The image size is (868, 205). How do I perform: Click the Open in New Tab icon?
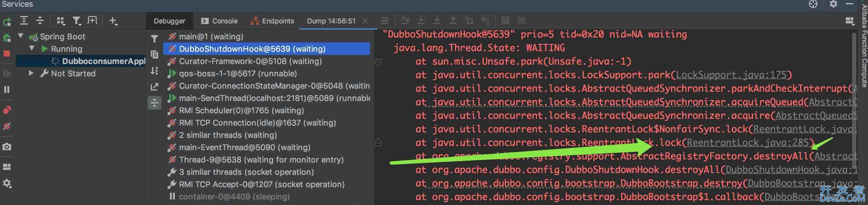(x=92, y=21)
